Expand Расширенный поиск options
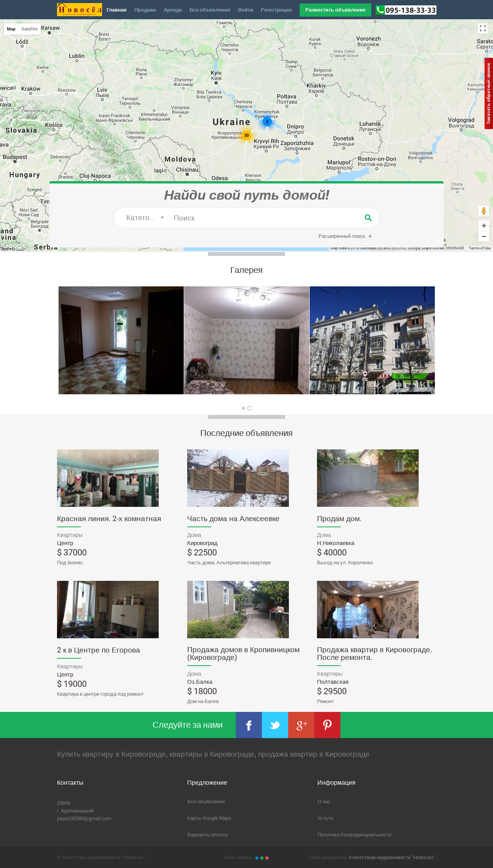The image size is (493, 868). pyautogui.click(x=345, y=236)
